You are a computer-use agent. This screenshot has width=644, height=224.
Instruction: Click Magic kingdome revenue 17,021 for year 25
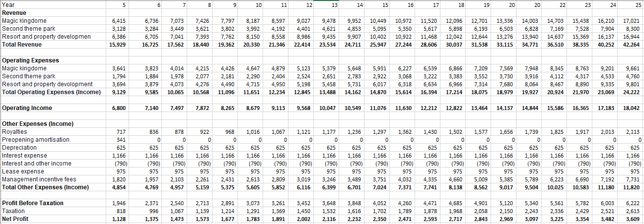click(x=632, y=20)
